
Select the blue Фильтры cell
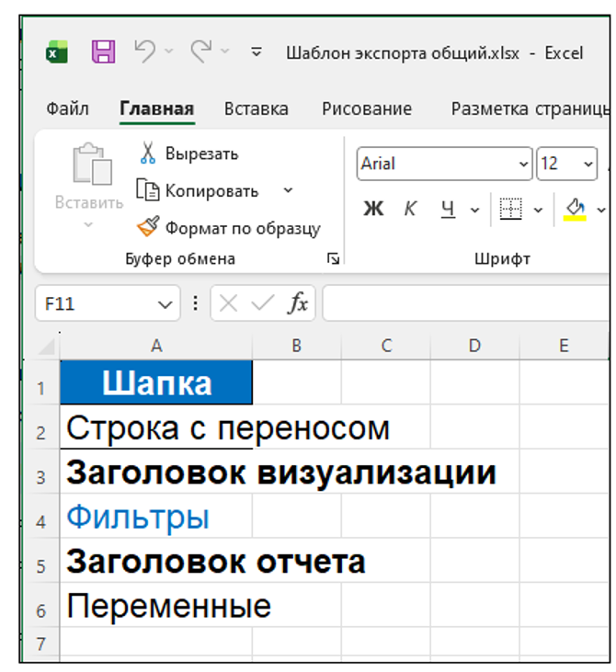tap(156, 517)
